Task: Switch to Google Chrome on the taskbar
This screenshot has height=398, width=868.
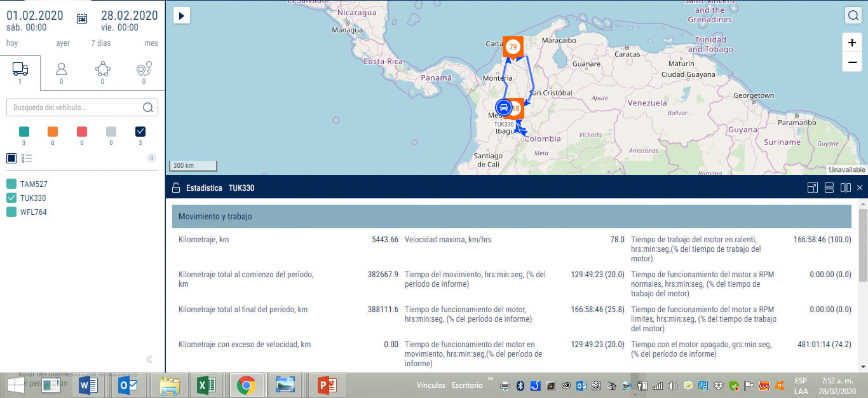Action: [x=247, y=385]
